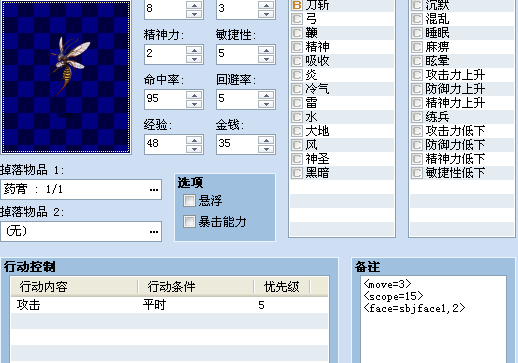This screenshot has height=363, width=518.
Task: Click the wasp battler graphic preview
Action: pos(66,77)
